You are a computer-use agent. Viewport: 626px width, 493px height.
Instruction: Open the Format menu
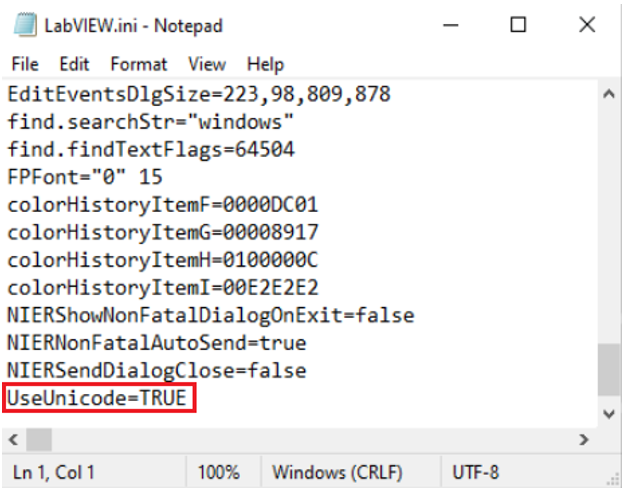[x=139, y=64]
